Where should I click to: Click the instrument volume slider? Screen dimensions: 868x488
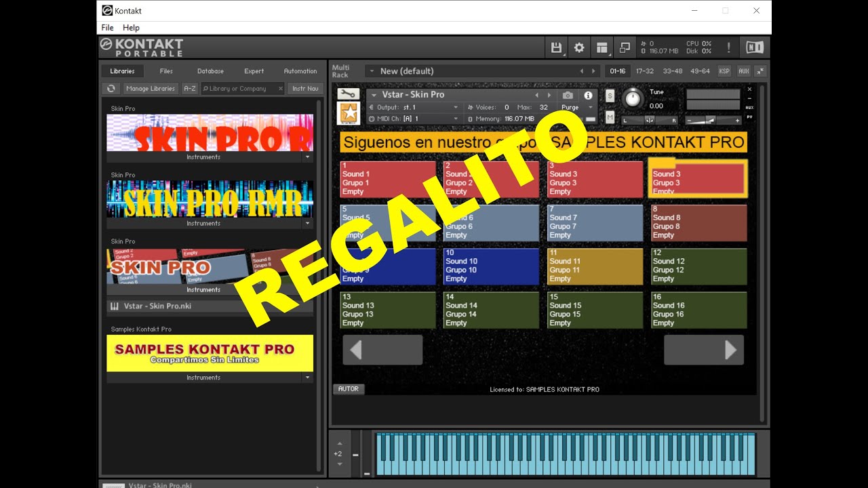(x=713, y=121)
